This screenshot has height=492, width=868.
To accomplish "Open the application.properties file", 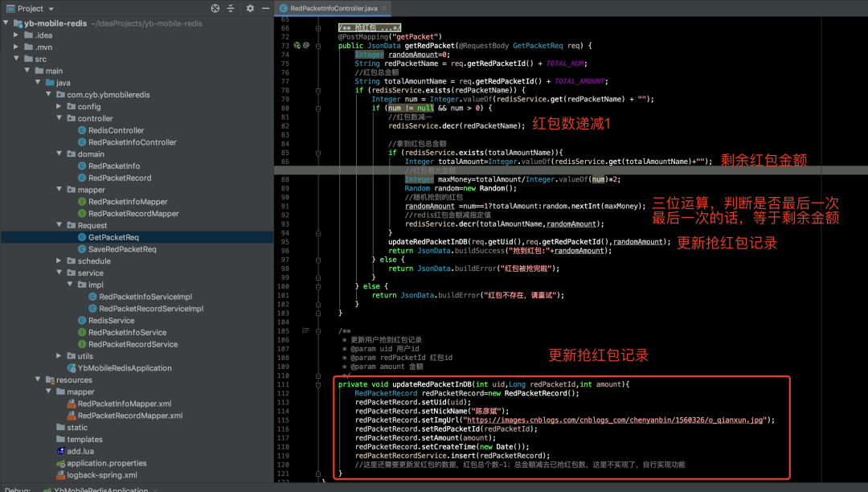I will tap(106, 463).
